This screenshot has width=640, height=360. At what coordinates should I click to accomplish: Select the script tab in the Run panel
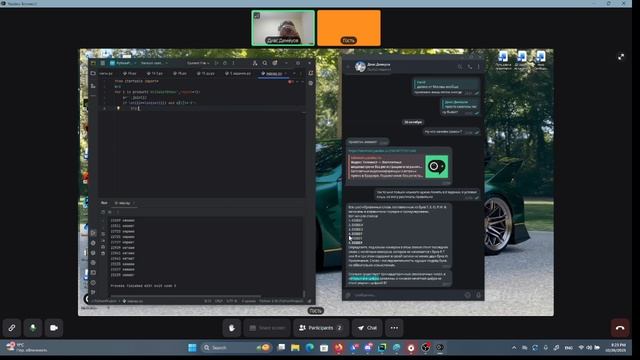(124, 203)
